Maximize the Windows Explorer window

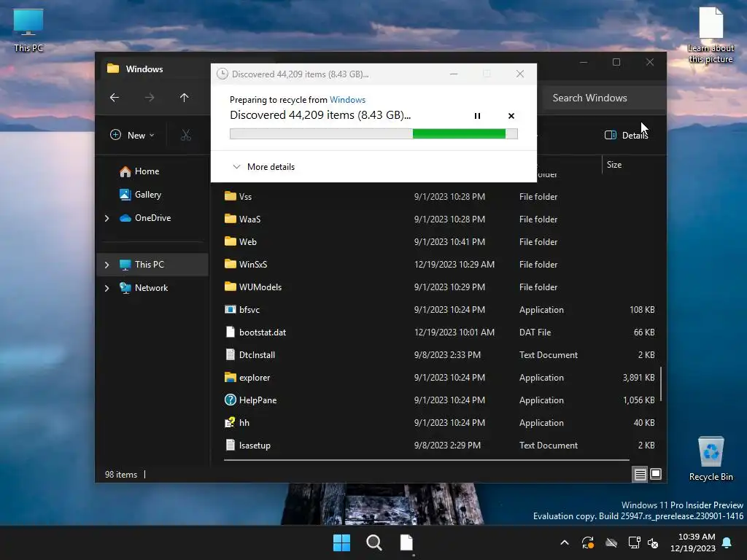point(616,63)
